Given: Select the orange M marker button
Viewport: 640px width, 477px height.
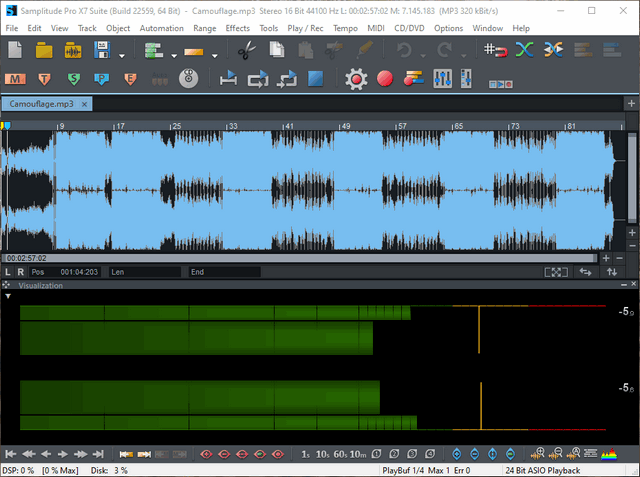Looking at the screenshot, I should coord(15,78).
